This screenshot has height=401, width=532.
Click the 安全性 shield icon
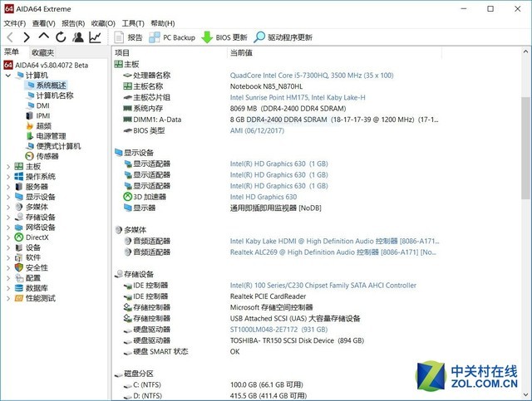coord(19,268)
